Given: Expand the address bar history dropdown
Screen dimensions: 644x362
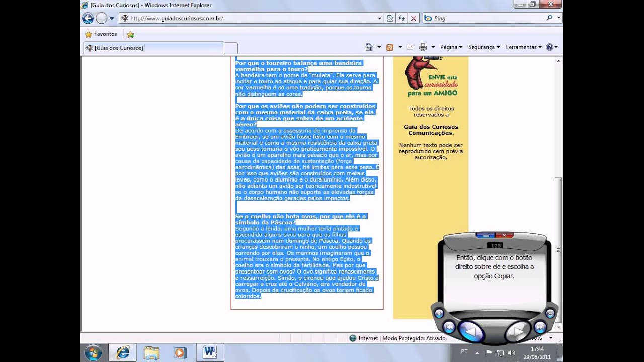Looking at the screenshot, I should pyautogui.click(x=380, y=18).
